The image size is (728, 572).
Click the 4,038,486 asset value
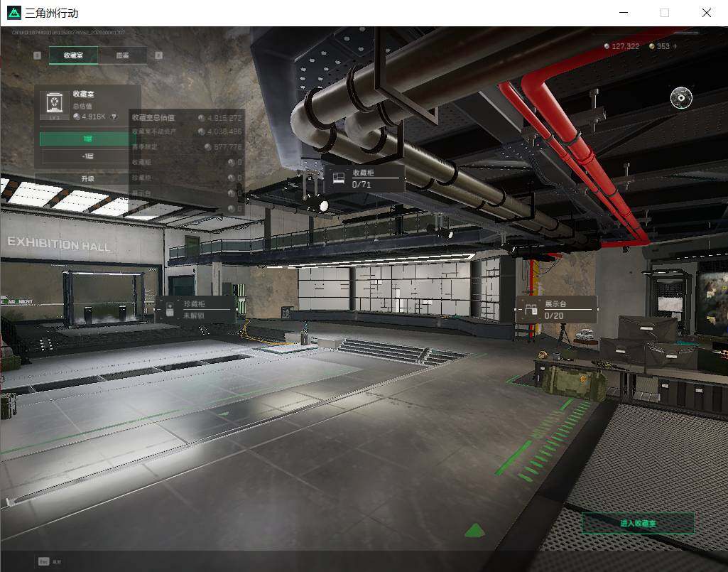(224, 132)
